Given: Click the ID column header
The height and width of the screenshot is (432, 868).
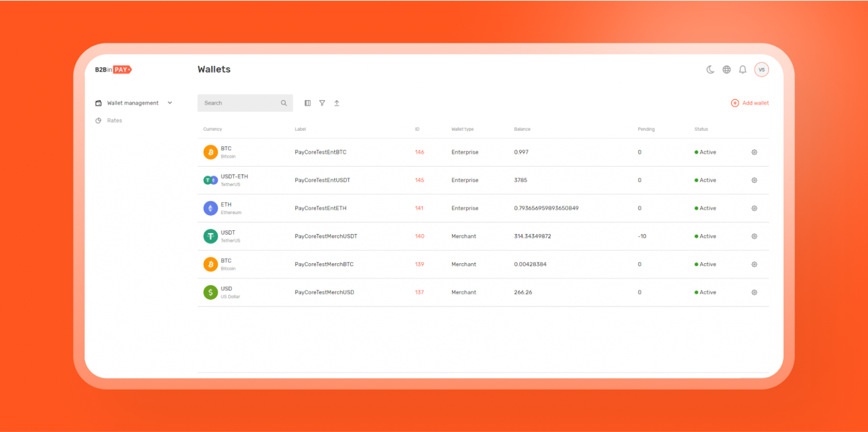Looking at the screenshot, I should pyautogui.click(x=417, y=129).
